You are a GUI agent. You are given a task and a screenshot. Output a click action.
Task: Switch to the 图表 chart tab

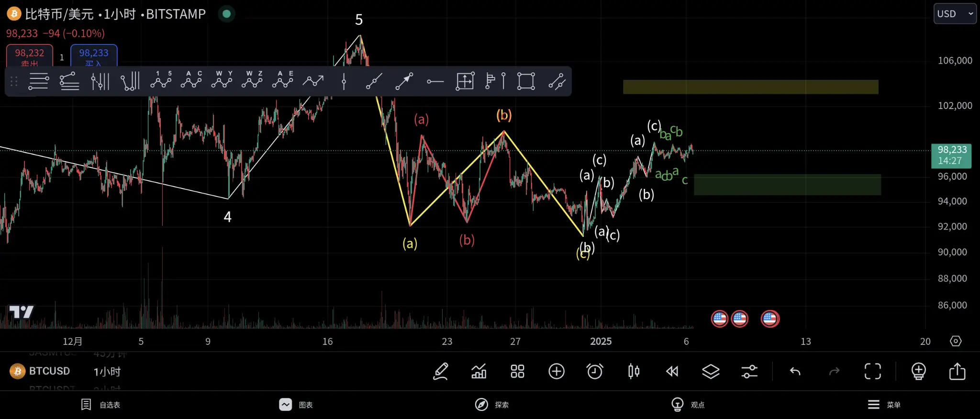pyautogui.click(x=296, y=405)
